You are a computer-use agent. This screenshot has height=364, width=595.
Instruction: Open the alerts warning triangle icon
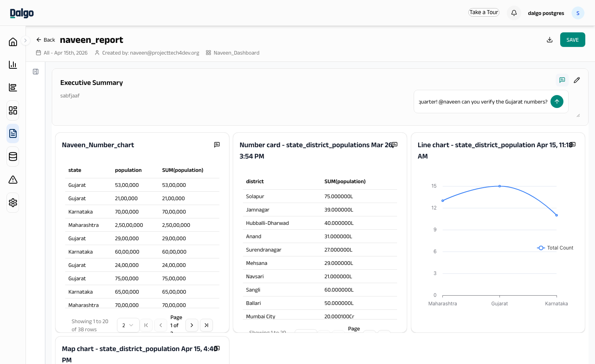pyautogui.click(x=13, y=180)
